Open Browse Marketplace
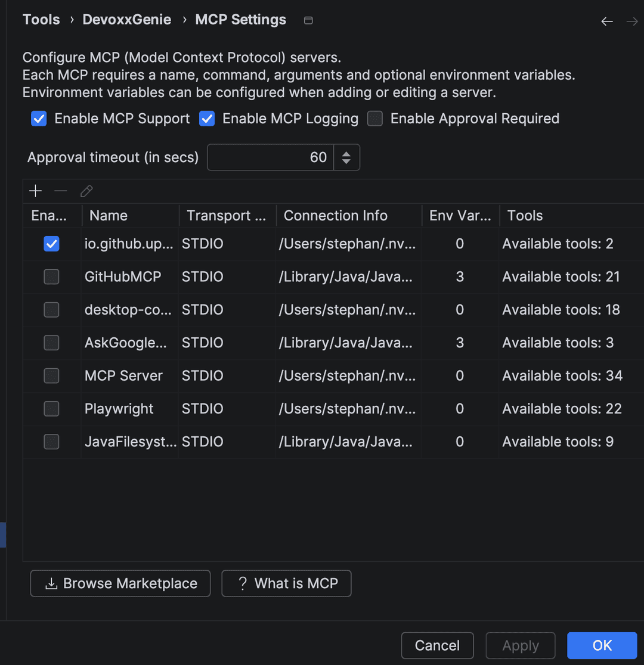The width and height of the screenshot is (644, 665). [120, 583]
